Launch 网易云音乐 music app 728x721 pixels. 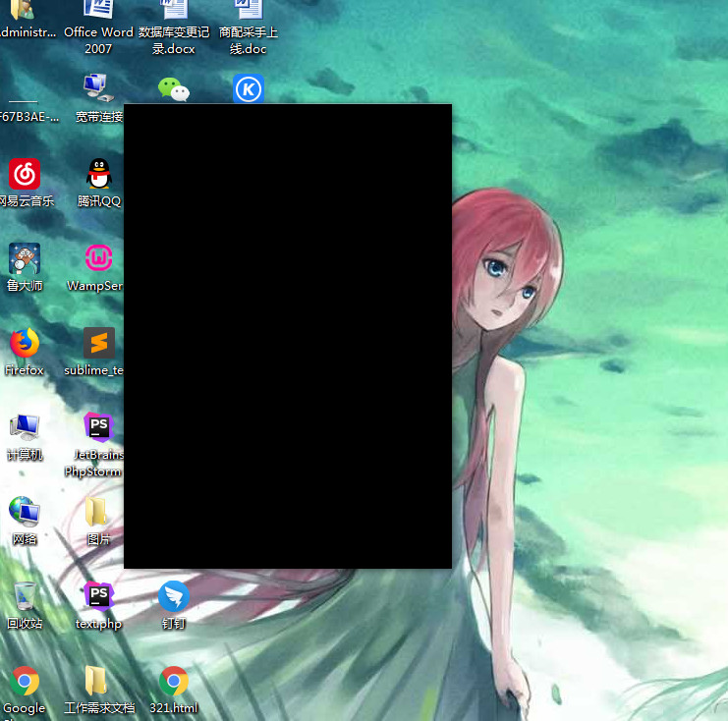tap(25, 174)
